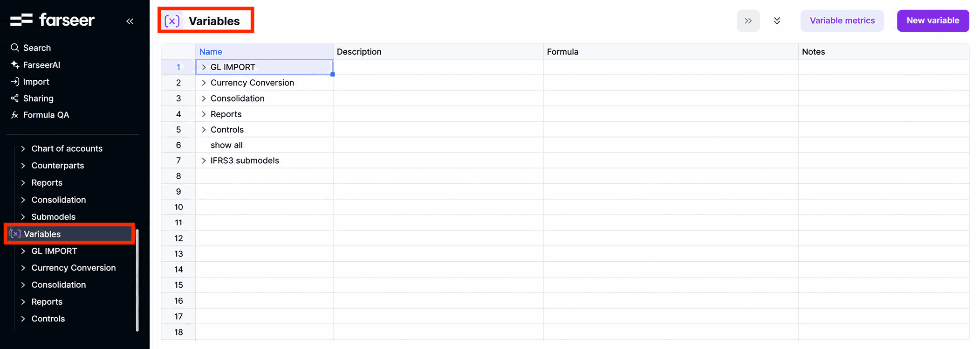980x349 pixels.
Task: Click the Formula column header
Action: [x=671, y=51]
